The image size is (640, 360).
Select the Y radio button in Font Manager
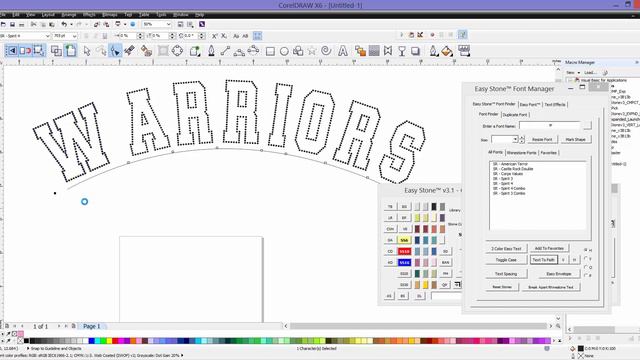[586, 258]
